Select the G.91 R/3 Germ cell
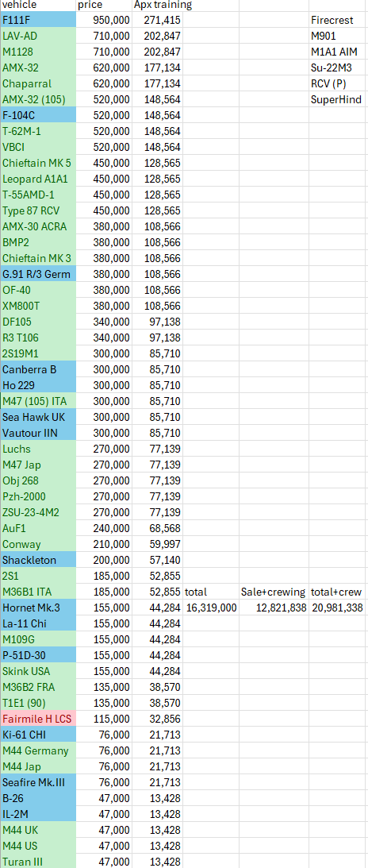This screenshot has height=868, width=368. [38, 274]
